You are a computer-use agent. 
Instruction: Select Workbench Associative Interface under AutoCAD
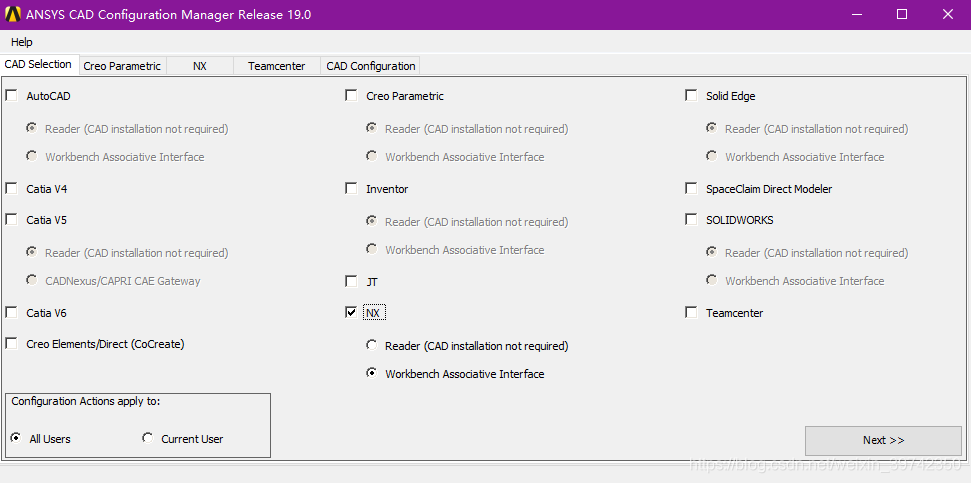(32, 156)
